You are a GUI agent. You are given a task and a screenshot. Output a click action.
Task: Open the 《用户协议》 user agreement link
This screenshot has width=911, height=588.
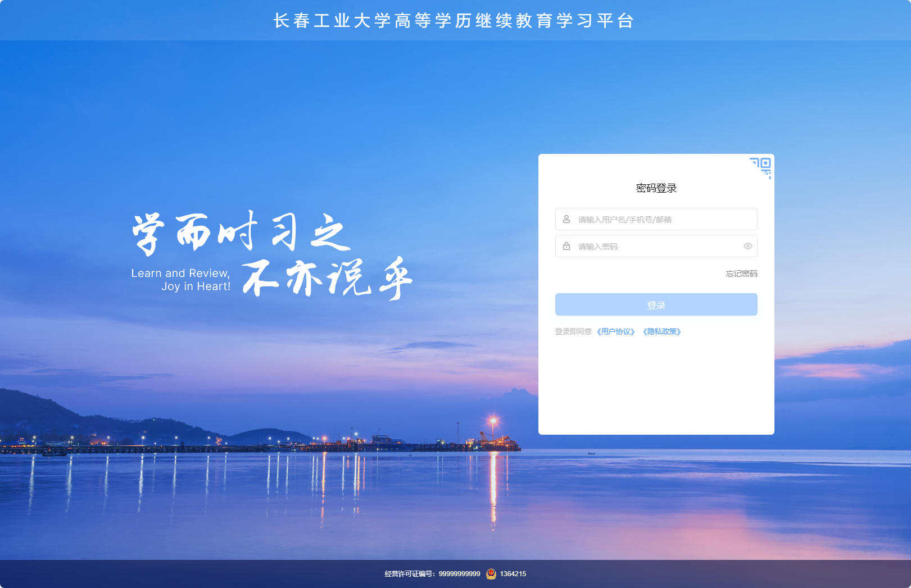pos(616,331)
